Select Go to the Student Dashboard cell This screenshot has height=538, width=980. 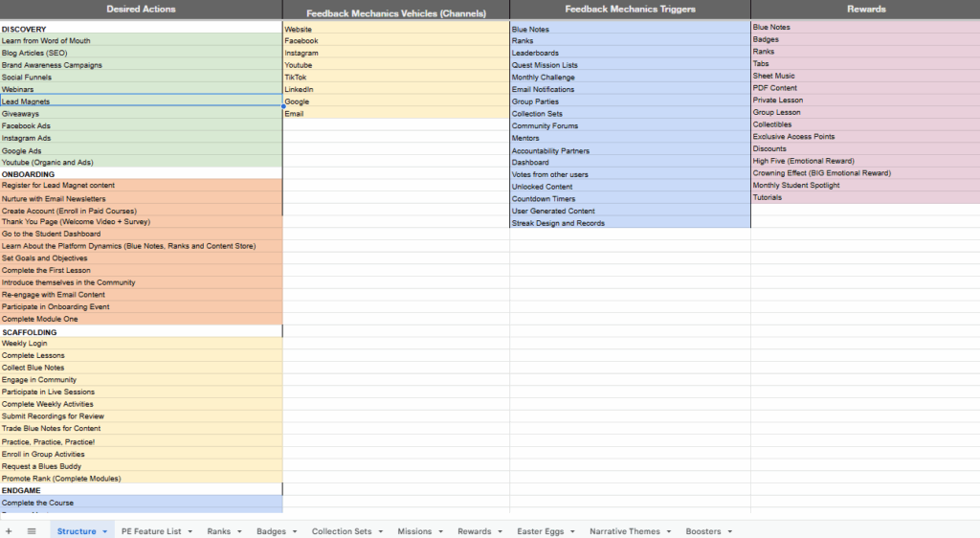tap(142, 234)
